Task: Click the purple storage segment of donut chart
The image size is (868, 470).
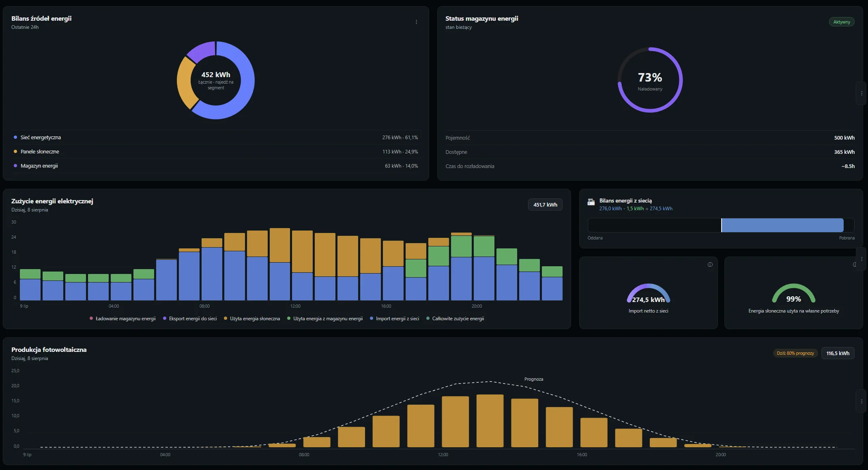Action: click(x=204, y=51)
